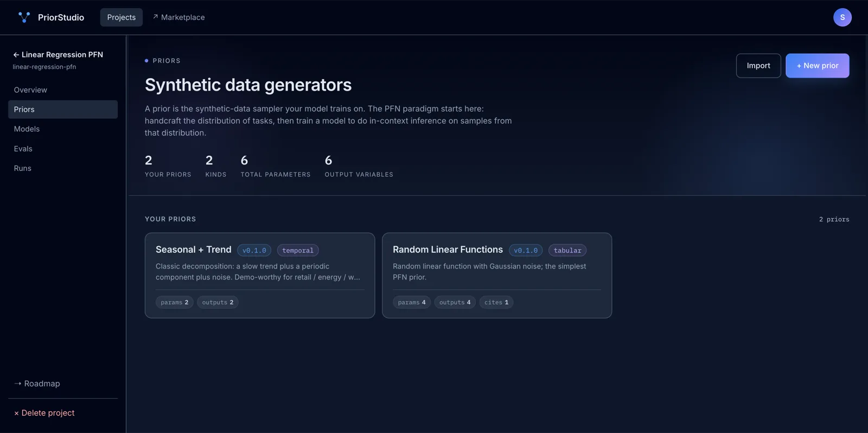This screenshot has width=868, height=433.
Task: Open the user avatar S menu
Action: [842, 17]
